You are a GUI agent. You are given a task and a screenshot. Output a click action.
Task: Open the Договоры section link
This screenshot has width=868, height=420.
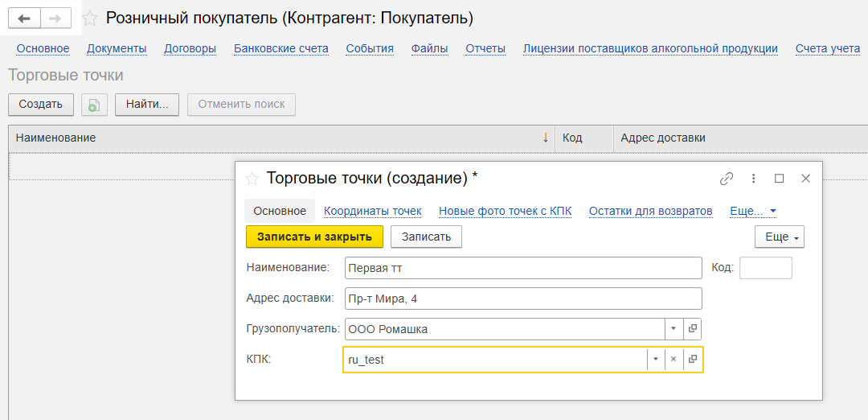pos(190,49)
